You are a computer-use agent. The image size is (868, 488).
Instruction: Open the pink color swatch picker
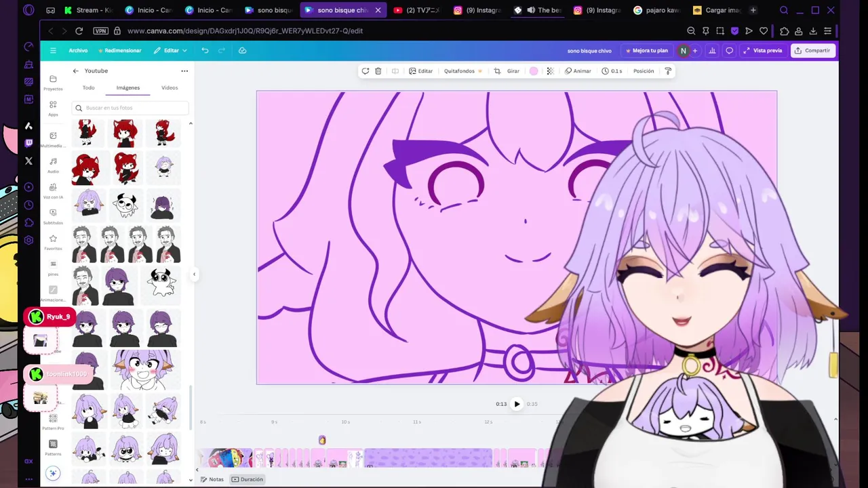[534, 70]
